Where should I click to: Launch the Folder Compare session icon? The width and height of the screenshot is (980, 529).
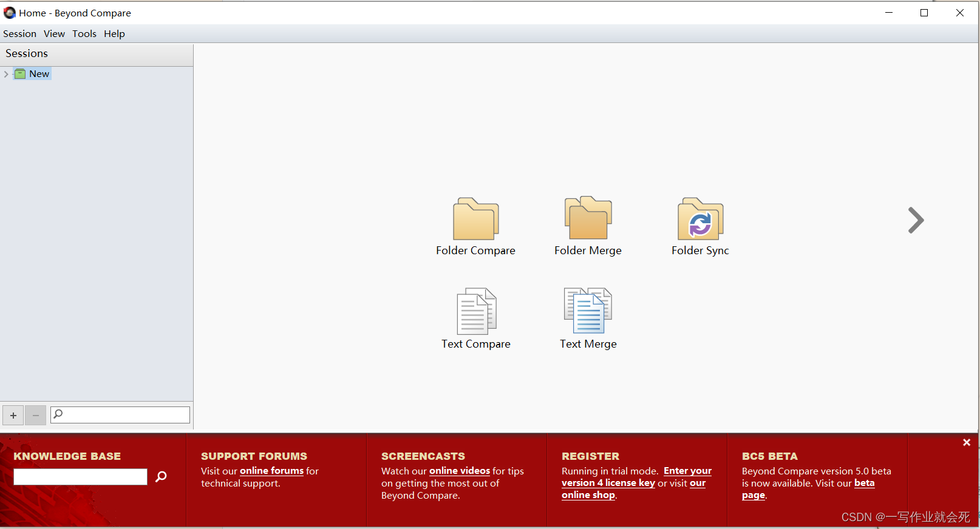coord(475,218)
